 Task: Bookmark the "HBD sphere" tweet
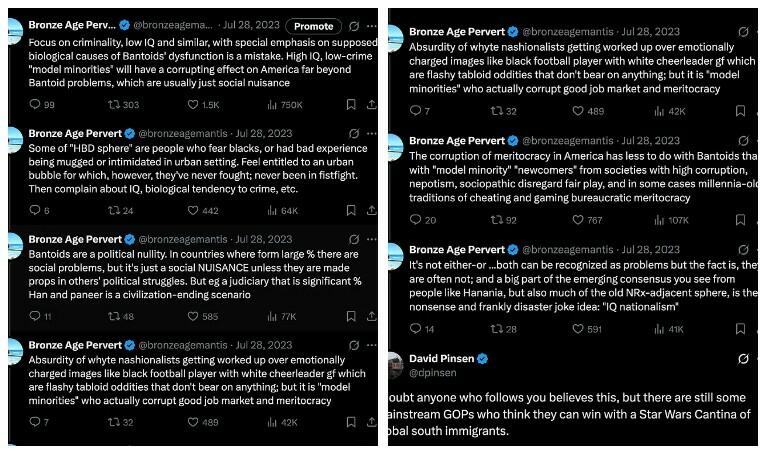[350, 211]
